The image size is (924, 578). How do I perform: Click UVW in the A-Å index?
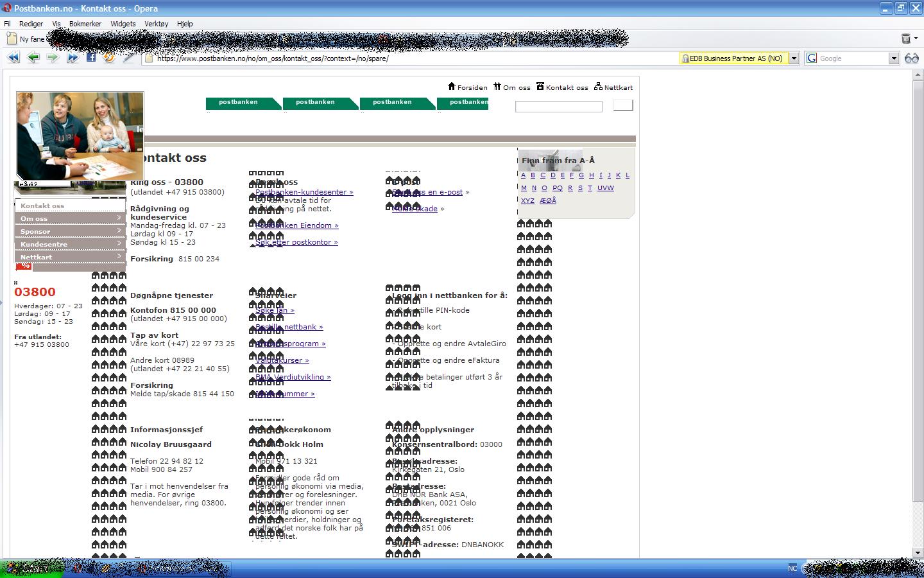[605, 188]
